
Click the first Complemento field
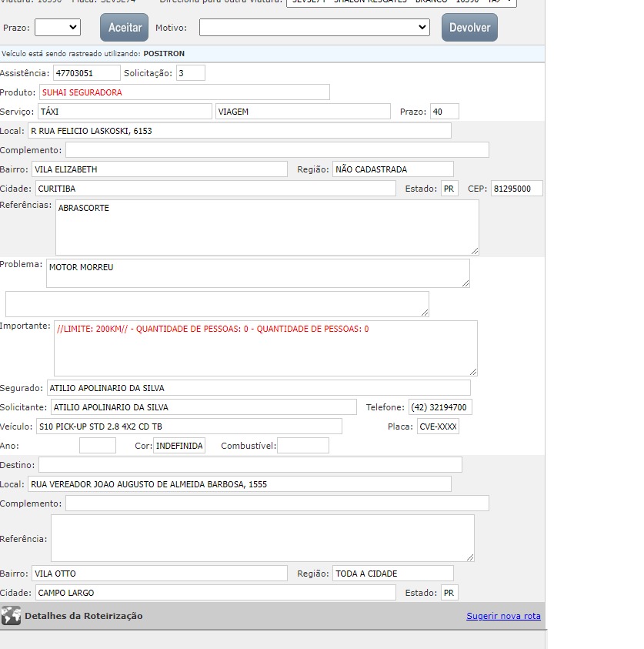pos(277,150)
